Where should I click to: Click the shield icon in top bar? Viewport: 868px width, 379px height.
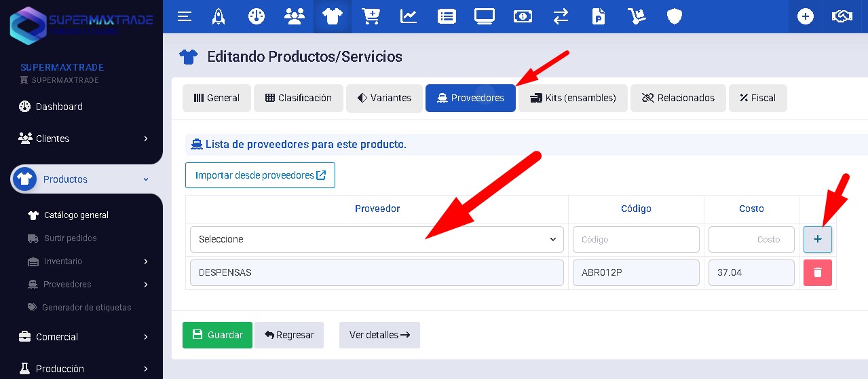[675, 16]
